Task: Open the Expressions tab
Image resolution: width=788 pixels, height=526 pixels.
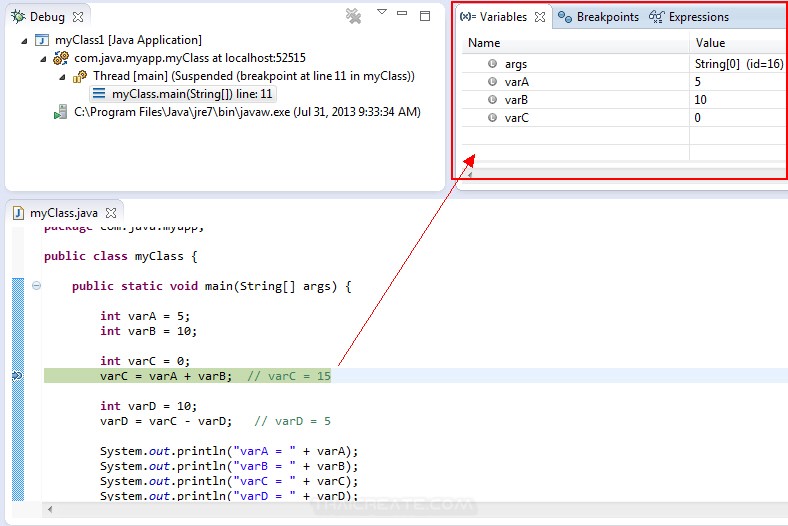Action: (x=699, y=17)
